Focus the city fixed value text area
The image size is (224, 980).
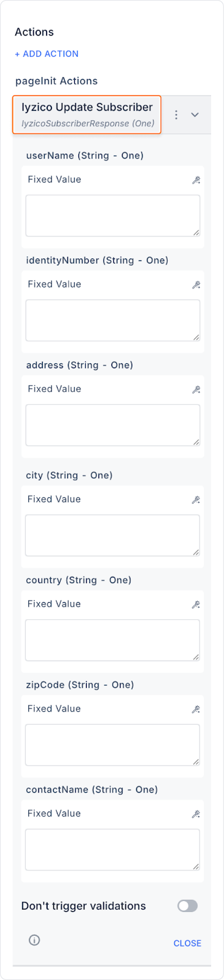[113, 535]
